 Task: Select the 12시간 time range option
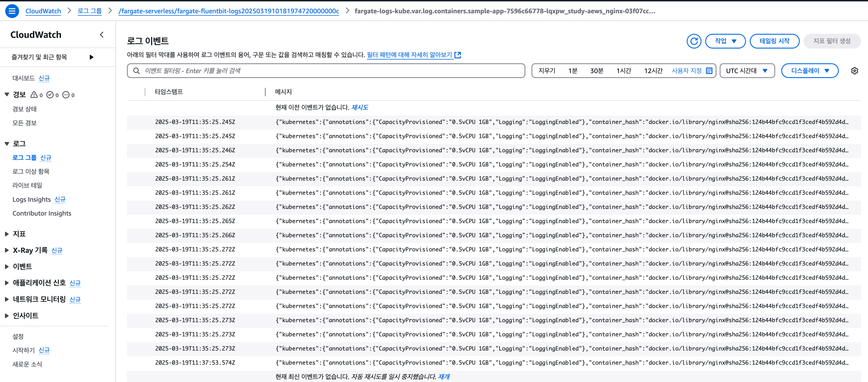[x=653, y=71]
